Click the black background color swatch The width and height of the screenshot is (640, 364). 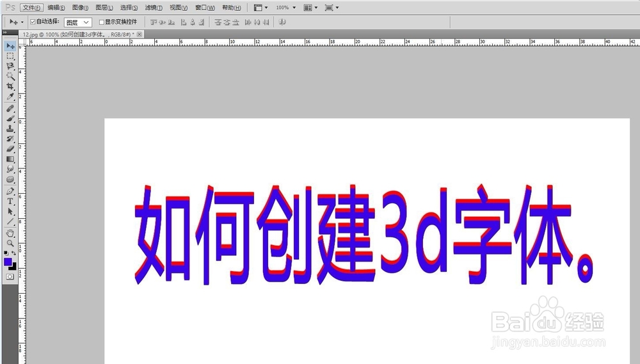click(14, 267)
